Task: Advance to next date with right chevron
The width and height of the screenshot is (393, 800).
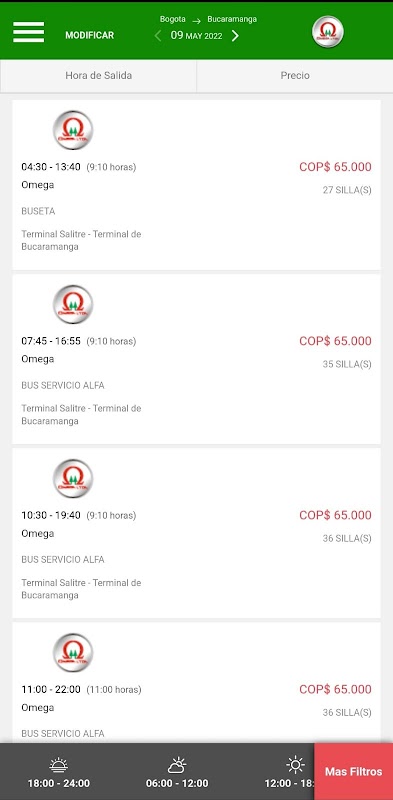Action: (x=235, y=36)
